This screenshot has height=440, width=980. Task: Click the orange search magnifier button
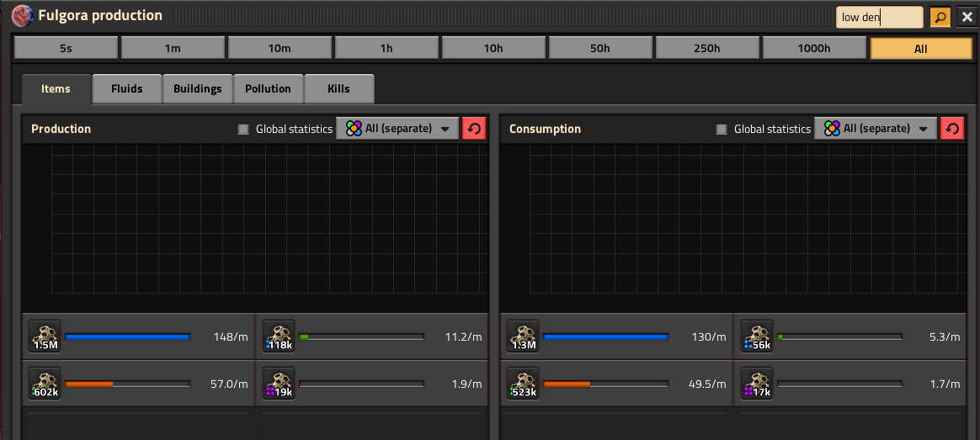pyautogui.click(x=940, y=17)
